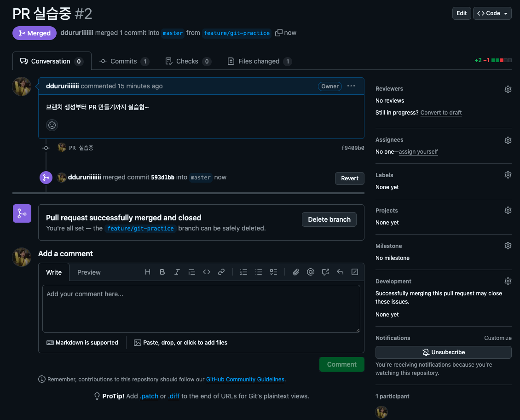Click the .diff link in ProTip
Viewport: 520px width, 420px height.
click(174, 396)
